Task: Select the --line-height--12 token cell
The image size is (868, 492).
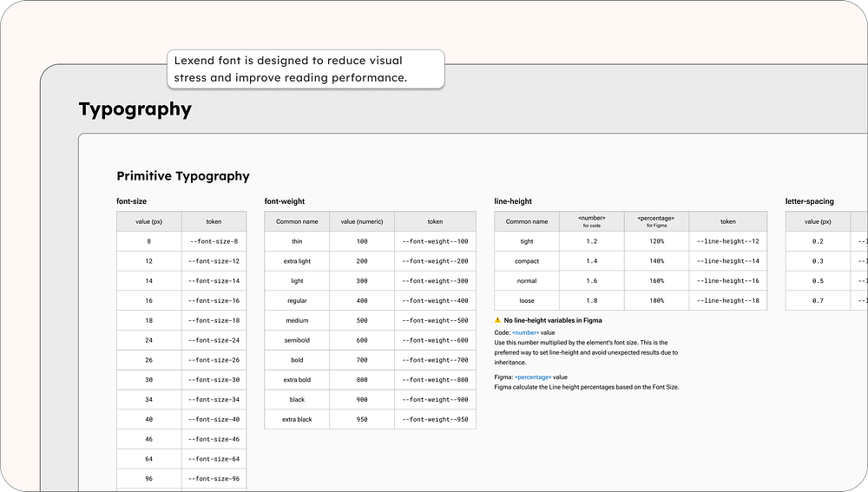Action: (x=728, y=242)
